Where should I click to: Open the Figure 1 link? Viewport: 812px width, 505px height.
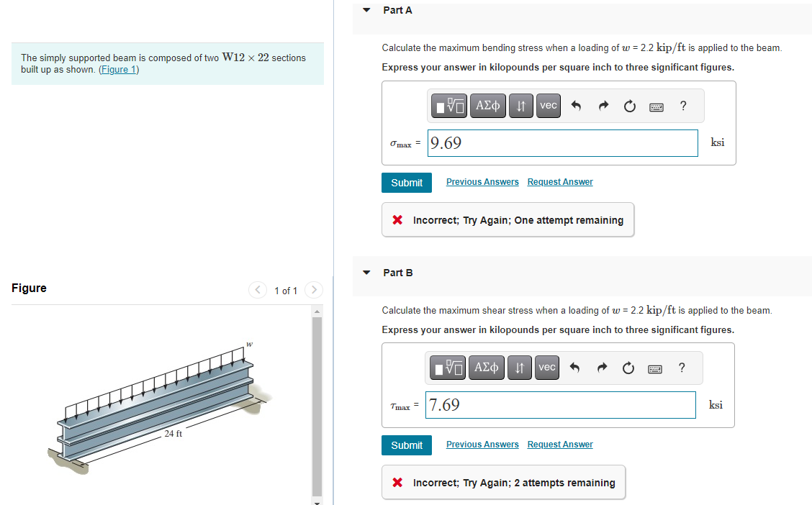pyautogui.click(x=119, y=69)
